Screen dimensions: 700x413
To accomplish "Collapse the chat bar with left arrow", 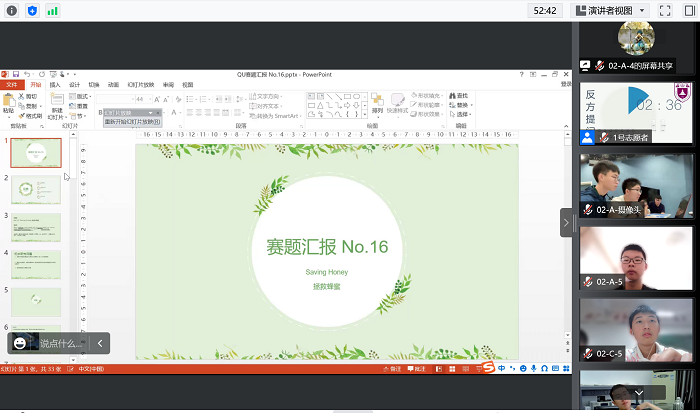I will 100,343.
